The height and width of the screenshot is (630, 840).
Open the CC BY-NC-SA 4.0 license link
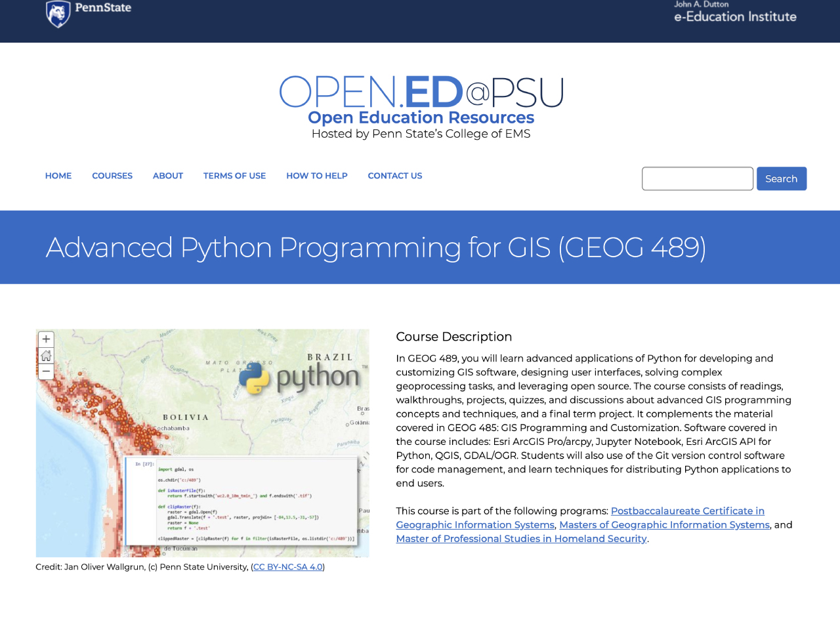pyautogui.click(x=288, y=567)
